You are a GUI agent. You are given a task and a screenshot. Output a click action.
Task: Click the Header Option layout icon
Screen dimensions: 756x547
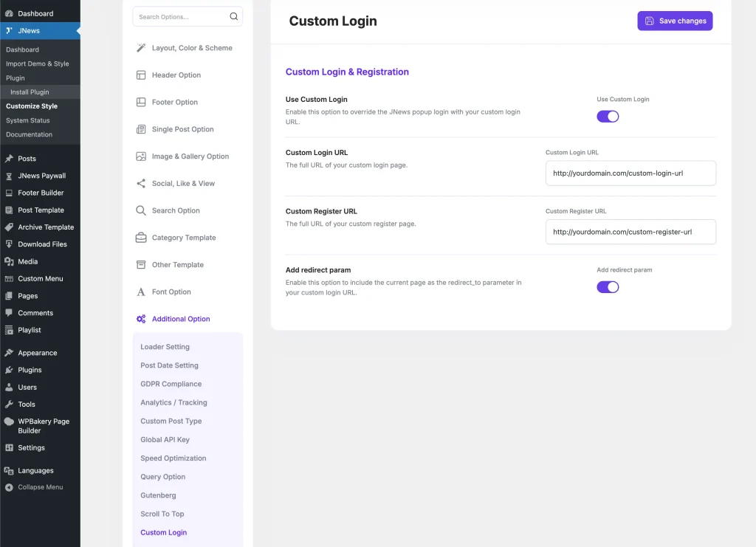point(141,75)
